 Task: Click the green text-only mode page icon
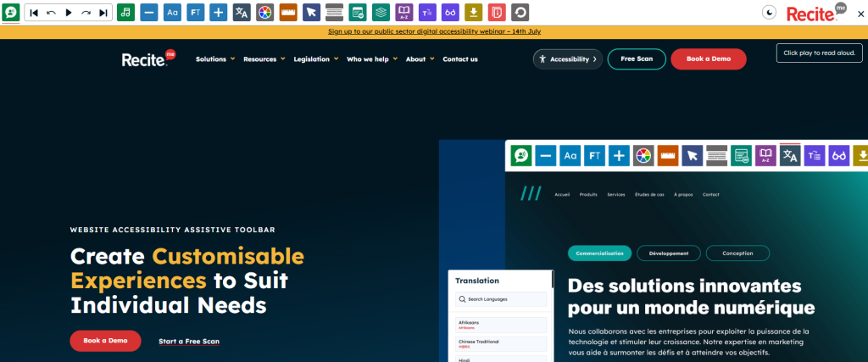pyautogui.click(x=358, y=12)
